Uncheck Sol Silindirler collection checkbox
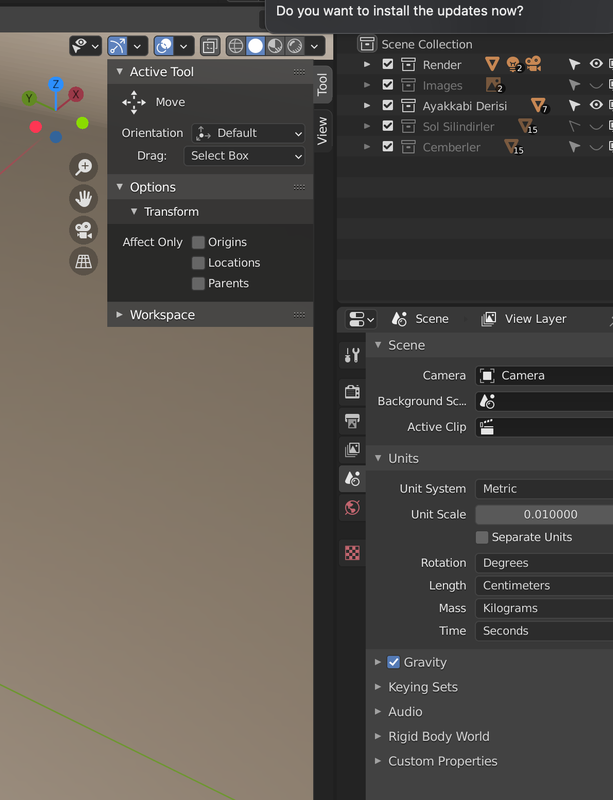The image size is (613, 800). pyautogui.click(x=388, y=126)
